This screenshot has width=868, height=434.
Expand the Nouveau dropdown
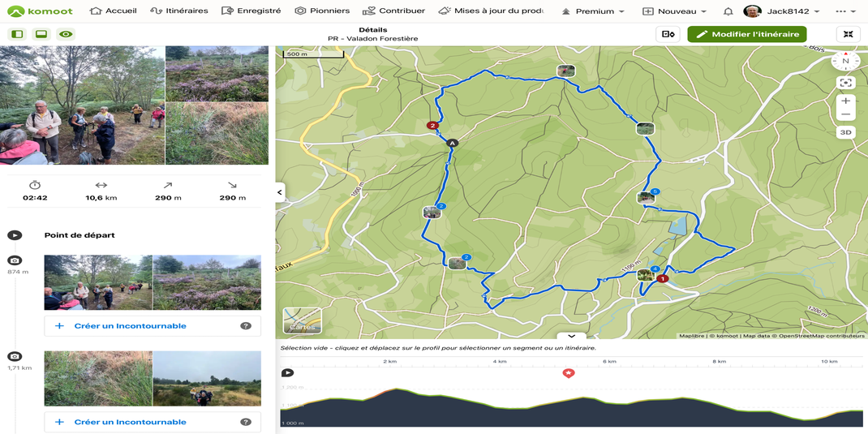(x=674, y=11)
